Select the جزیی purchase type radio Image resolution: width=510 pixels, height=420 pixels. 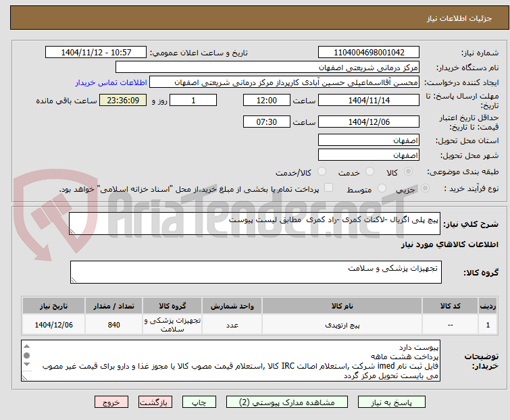[425, 188]
